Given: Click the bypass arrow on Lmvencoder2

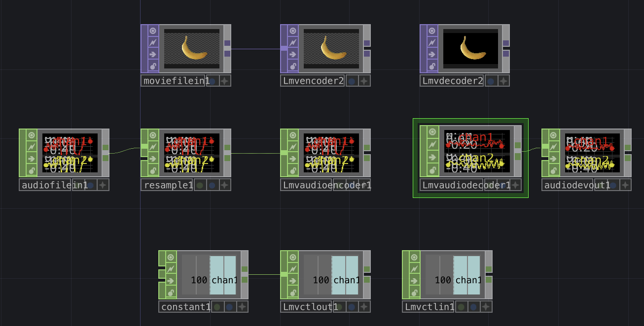Looking at the screenshot, I should click(292, 54).
